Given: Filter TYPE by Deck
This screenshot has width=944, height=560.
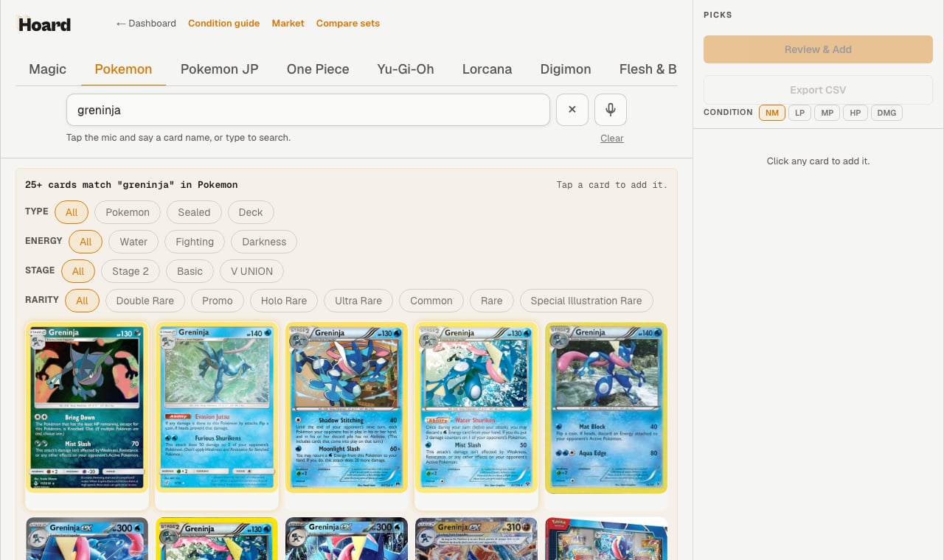Looking at the screenshot, I should tap(251, 212).
